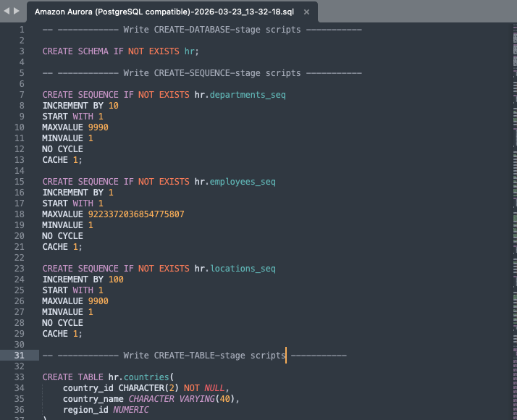Click the country_name CHARACTER VARYING(40) line
The image size is (517, 420).
point(151,399)
